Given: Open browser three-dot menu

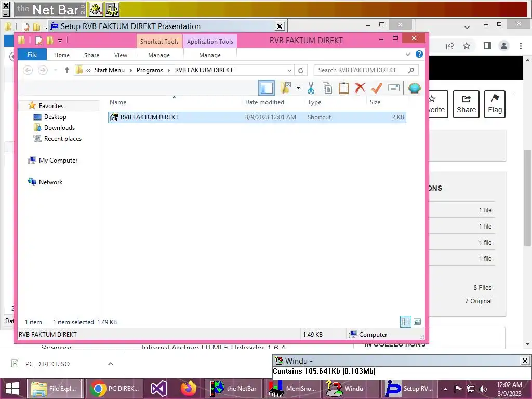Looking at the screenshot, I should point(521,46).
